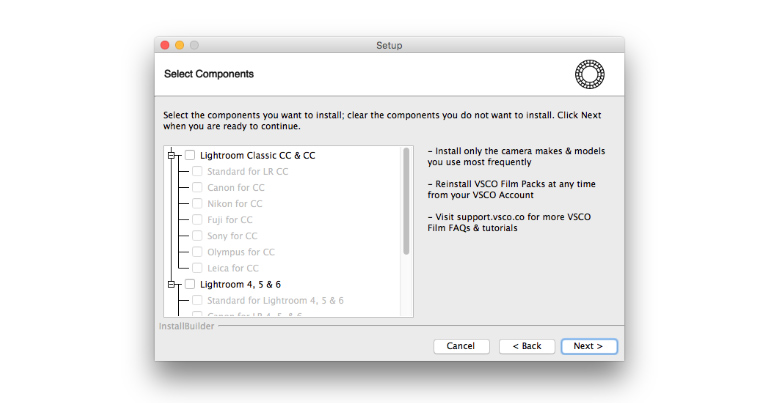Toggle the Sony for CC checkbox
Viewport: 770px width, 403px height.
(x=197, y=235)
